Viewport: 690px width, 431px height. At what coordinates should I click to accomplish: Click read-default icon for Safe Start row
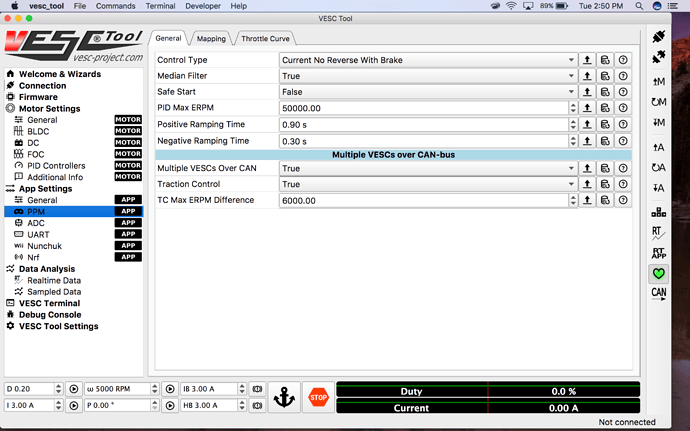[x=605, y=92]
